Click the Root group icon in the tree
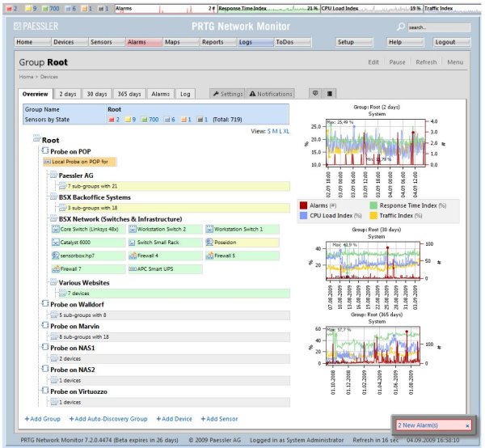 point(37,138)
